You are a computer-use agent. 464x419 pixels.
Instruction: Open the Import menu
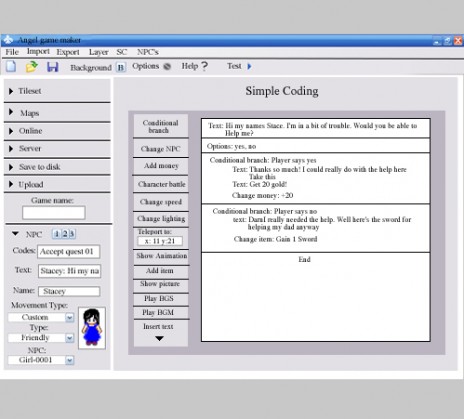pyautogui.click(x=38, y=52)
